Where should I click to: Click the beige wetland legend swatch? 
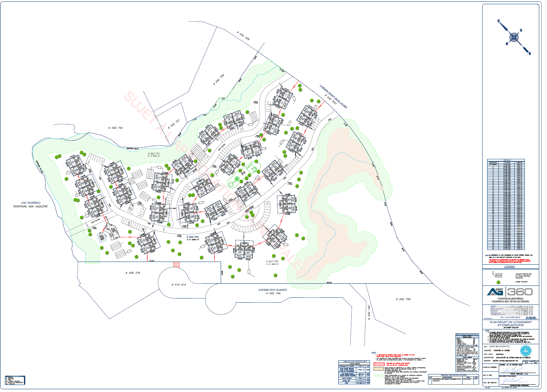click(378, 369)
